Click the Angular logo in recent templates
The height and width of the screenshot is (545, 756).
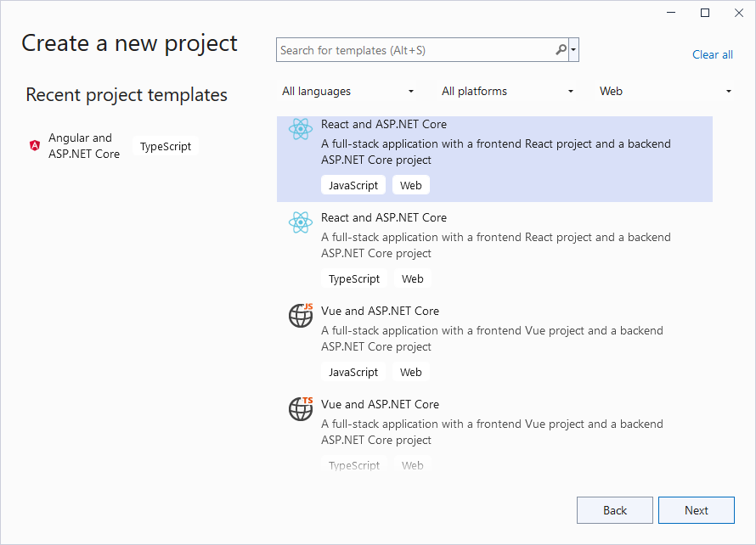(x=35, y=145)
